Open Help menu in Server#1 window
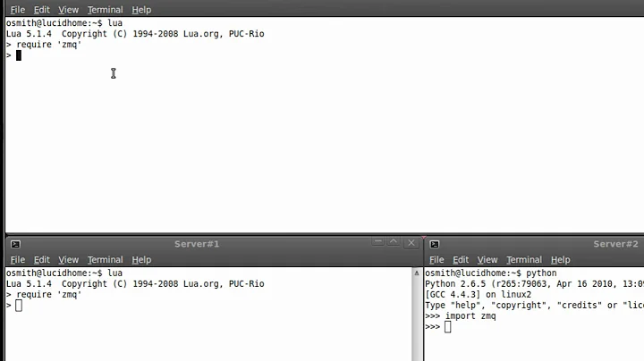Screen dimensions: 644x361 coord(141,260)
